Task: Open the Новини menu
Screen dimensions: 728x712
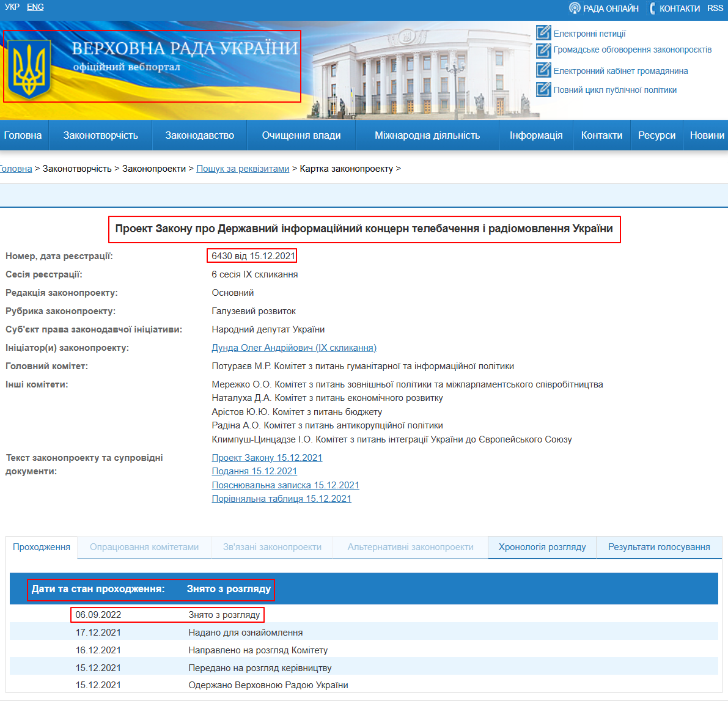Action: point(706,135)
